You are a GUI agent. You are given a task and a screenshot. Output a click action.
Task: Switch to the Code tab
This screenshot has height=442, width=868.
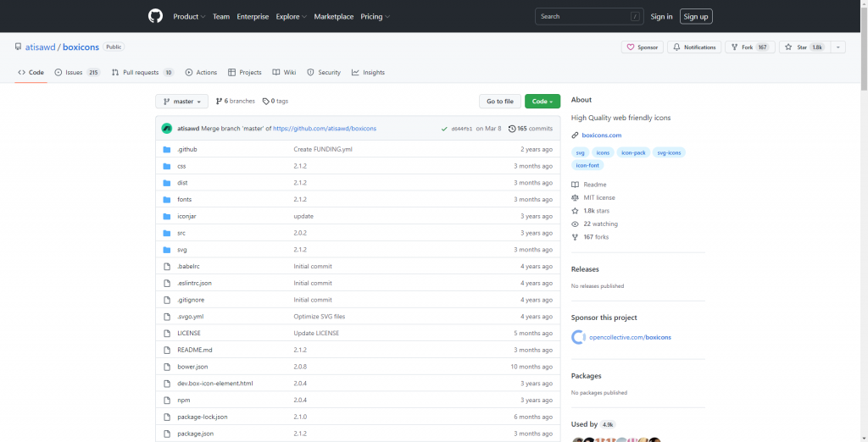[31, 73]
